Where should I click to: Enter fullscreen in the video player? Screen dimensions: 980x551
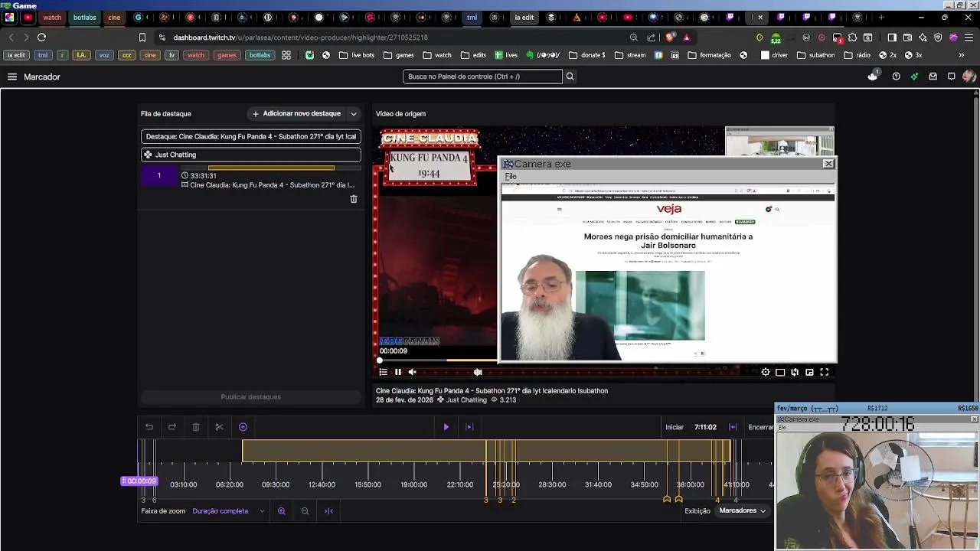click(825, 372)
